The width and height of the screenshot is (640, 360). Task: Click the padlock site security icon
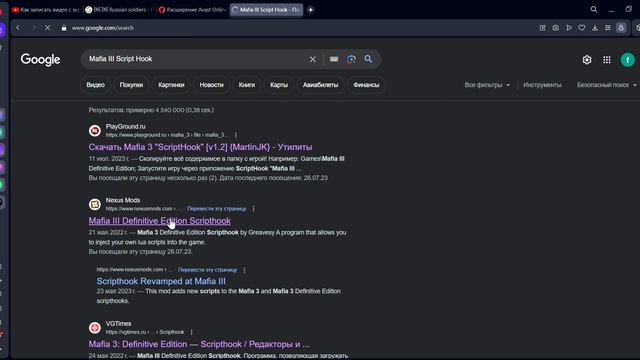coord(64,28)
